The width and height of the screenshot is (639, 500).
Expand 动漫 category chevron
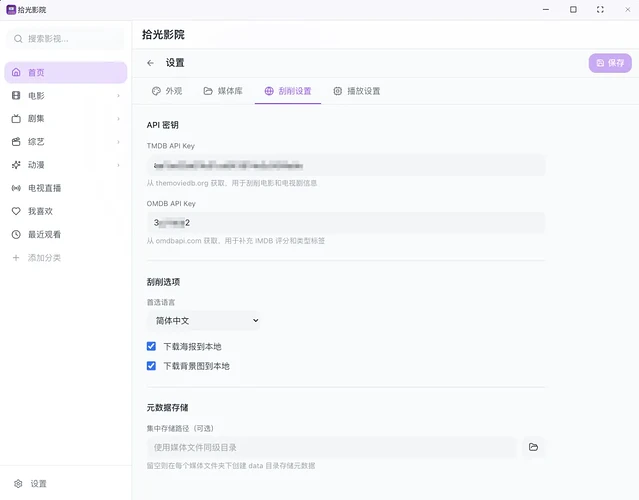[118, 165]
